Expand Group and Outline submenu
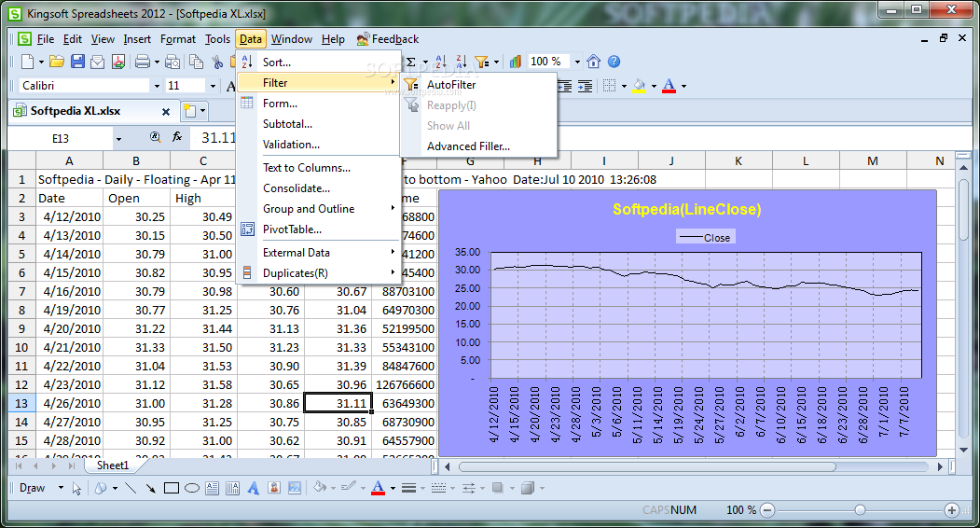The height and width of the screenshot is (528, 980). [319, 208]
